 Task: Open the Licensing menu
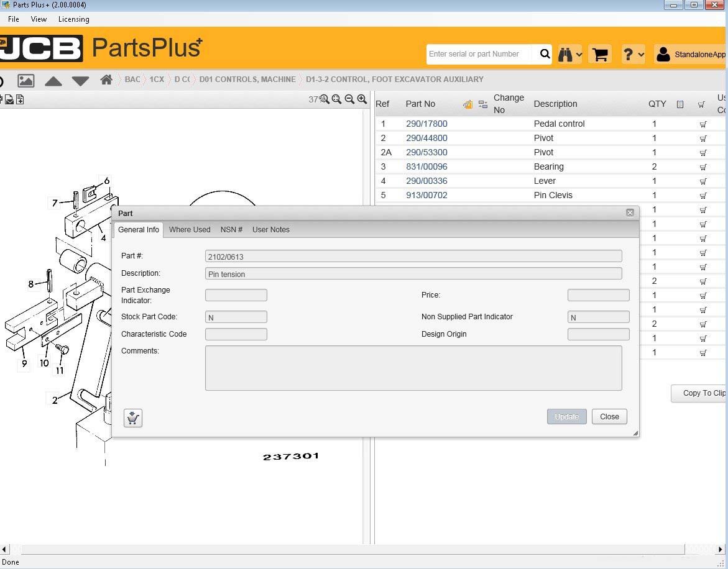[x=74, y=19]
